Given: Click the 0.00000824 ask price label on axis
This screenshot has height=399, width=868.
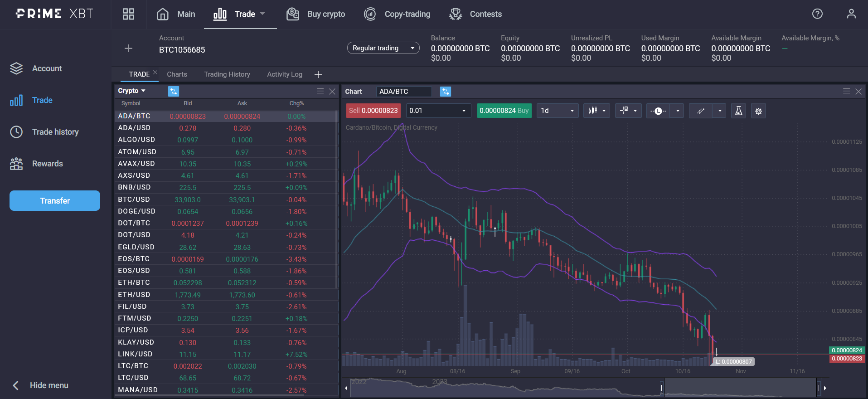Looking at the screenshot, I should tap(847, 350).
